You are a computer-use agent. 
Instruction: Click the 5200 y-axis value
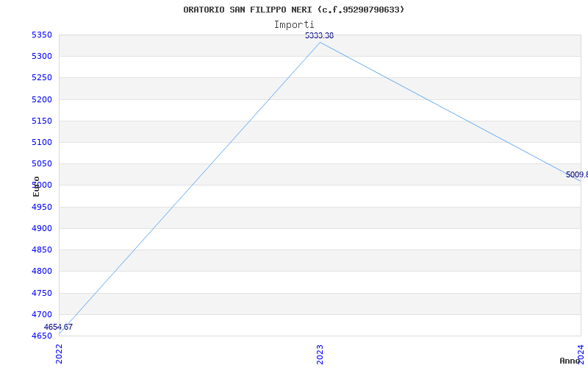(x=42, y=100)
